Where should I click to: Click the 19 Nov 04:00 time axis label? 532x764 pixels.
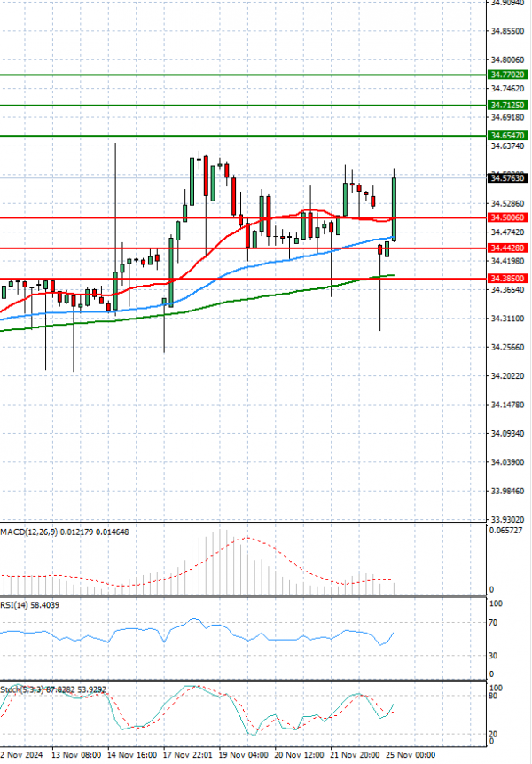point(243,755)
